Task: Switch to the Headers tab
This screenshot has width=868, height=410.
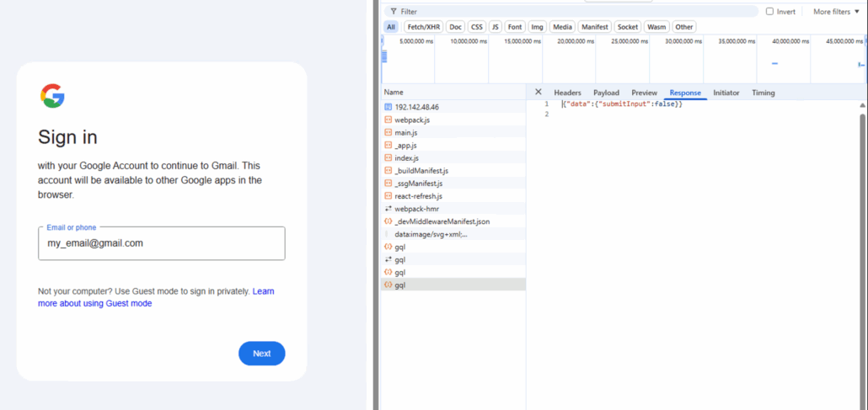Action: coord(567,93)
